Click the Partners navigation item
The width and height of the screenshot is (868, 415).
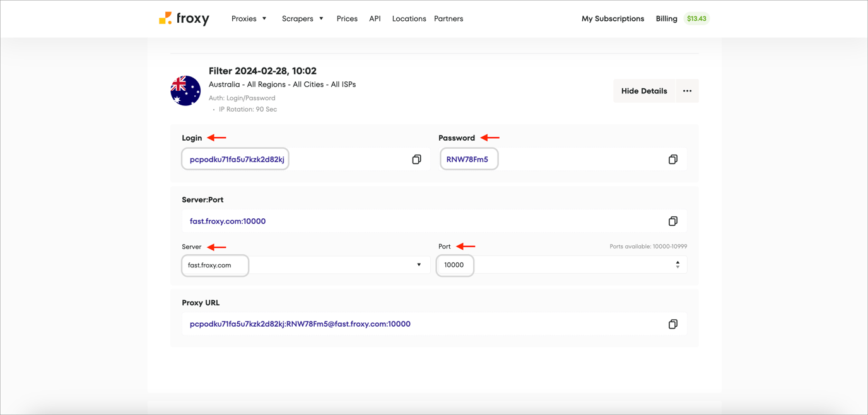coord(448,18)
